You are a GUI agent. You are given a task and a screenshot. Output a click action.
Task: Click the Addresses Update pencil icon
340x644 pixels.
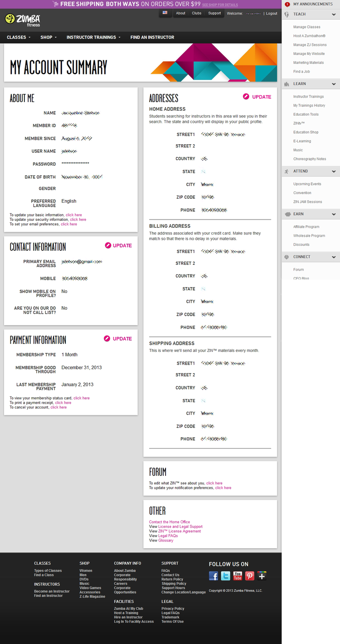246,97
